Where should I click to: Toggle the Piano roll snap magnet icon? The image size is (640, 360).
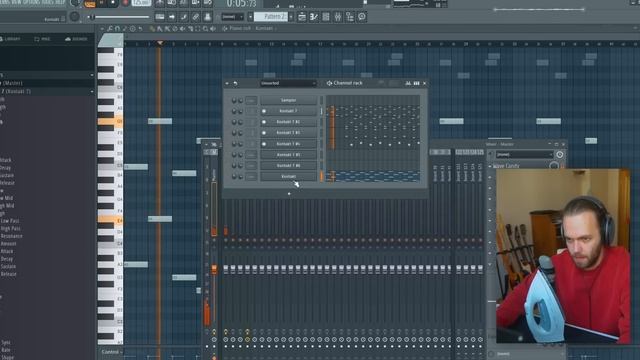coord(117,29)
